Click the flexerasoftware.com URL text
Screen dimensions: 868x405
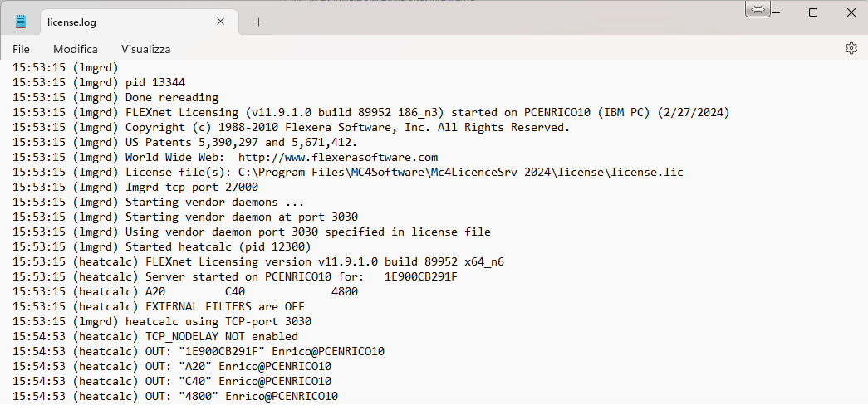point(337,157)
